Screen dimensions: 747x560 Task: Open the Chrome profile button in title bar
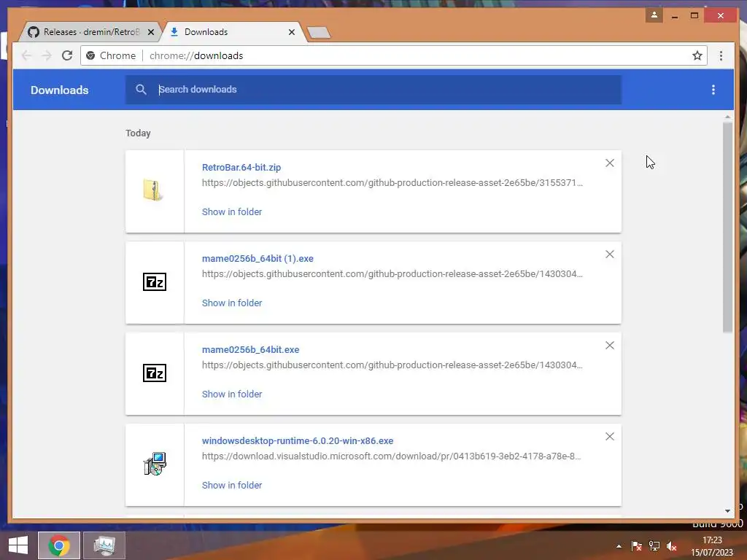tap(654, 15)
